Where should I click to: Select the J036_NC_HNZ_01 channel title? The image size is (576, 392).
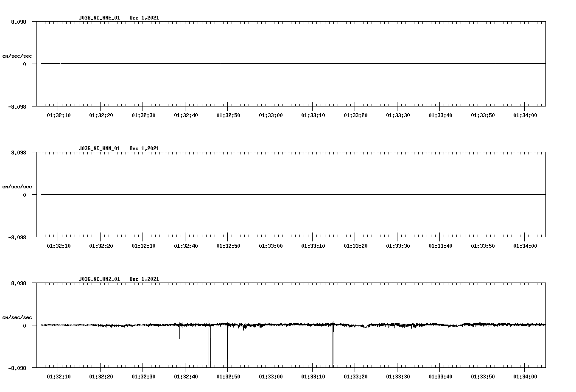tap(99, 279)
